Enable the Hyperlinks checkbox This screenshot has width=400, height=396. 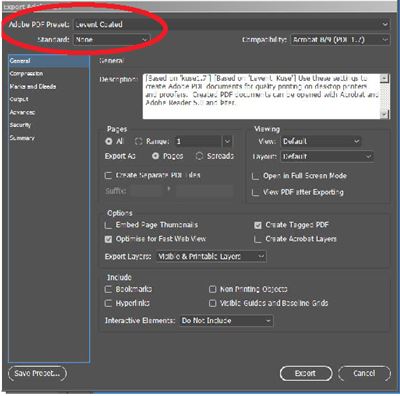(x=108, y=303)
